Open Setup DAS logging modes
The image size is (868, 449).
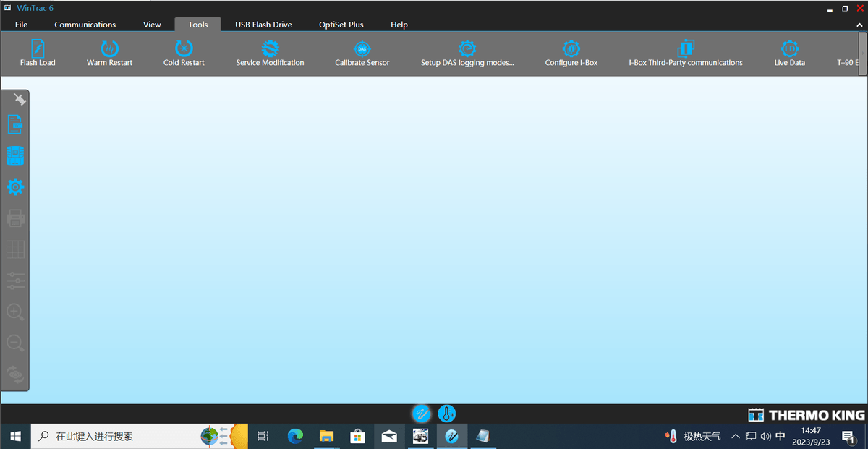[467, 54]
